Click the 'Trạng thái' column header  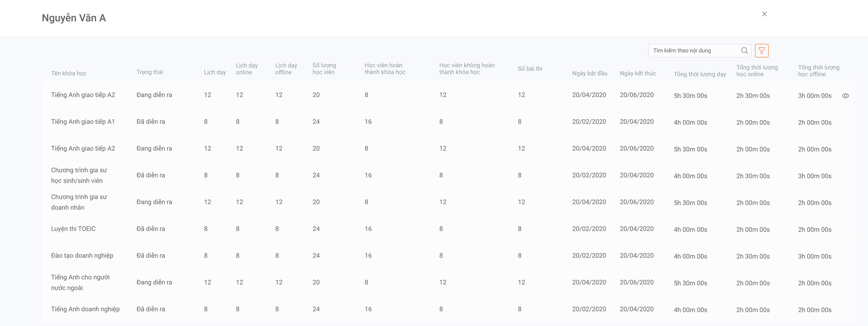click(150, 72)
